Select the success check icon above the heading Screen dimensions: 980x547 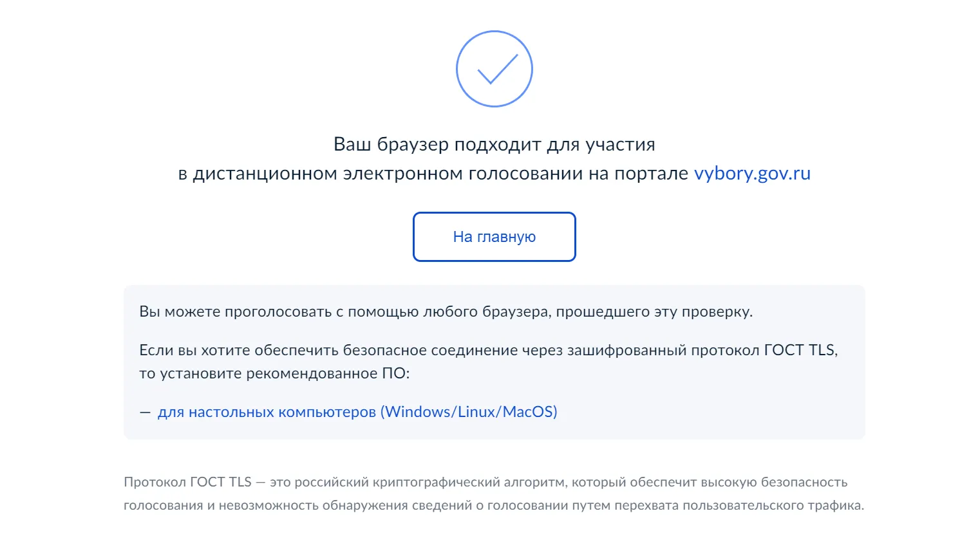click(494, 68)
